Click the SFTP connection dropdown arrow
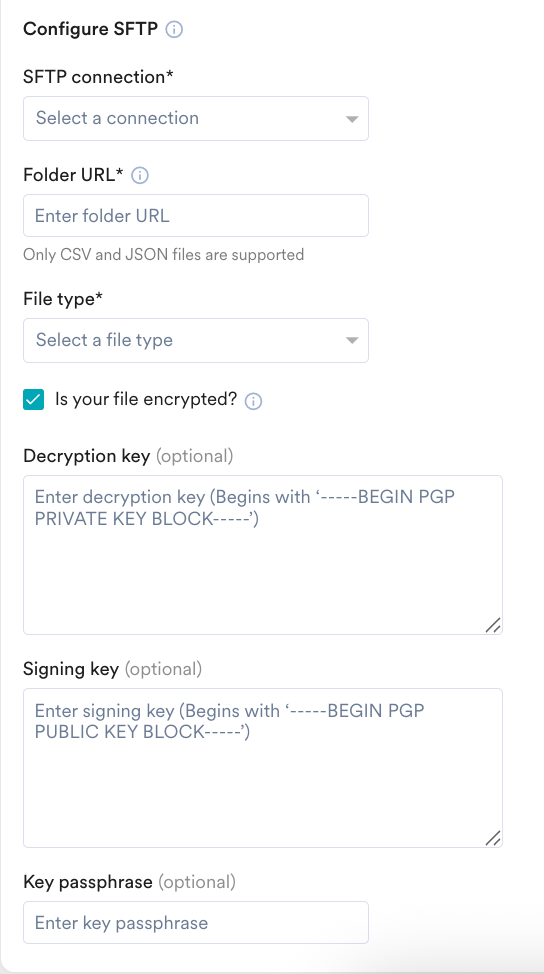The height and width of the screenshot is (974, 544). [352, 119]
